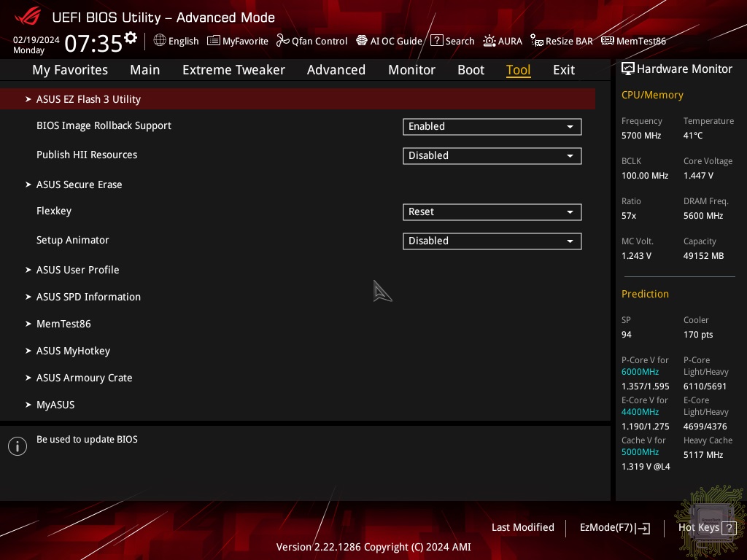Click the Last Modified button
Screen dimensions: 747x560
[x=522, y=527]
